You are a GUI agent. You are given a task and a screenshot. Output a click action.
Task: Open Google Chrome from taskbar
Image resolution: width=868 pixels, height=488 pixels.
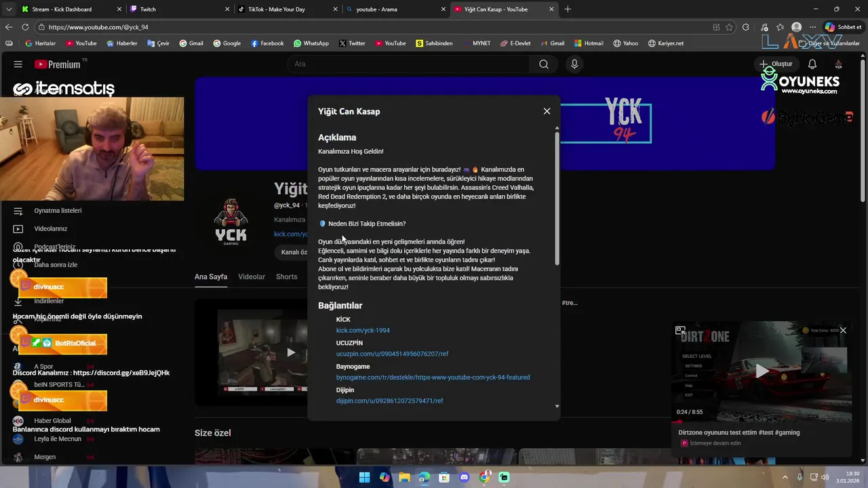pos(484,477)
